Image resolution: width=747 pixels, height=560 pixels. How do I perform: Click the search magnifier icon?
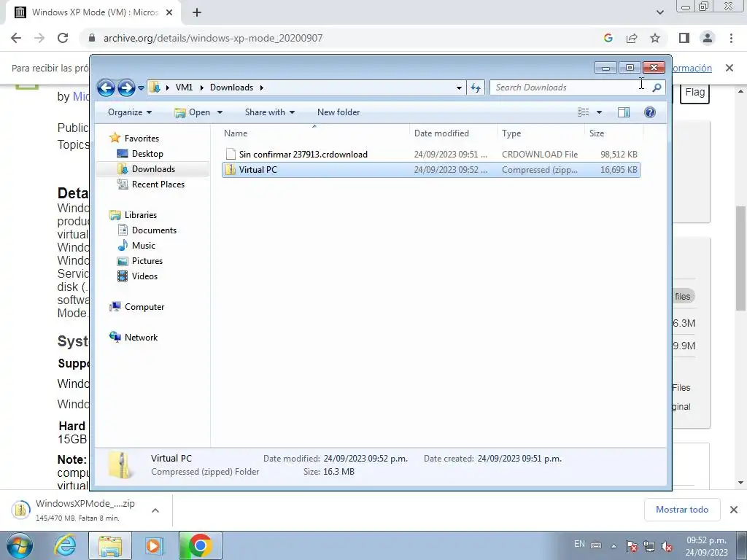pos(657,87)
